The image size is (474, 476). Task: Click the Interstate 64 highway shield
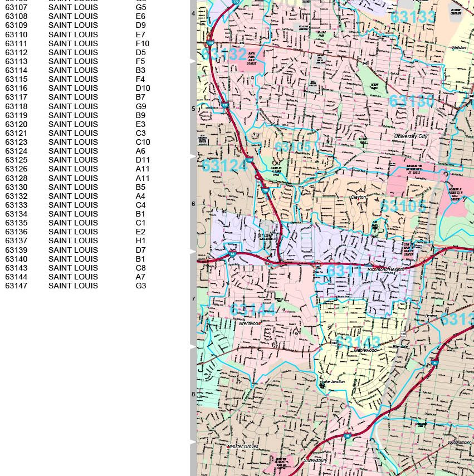(x=232, y=254)
